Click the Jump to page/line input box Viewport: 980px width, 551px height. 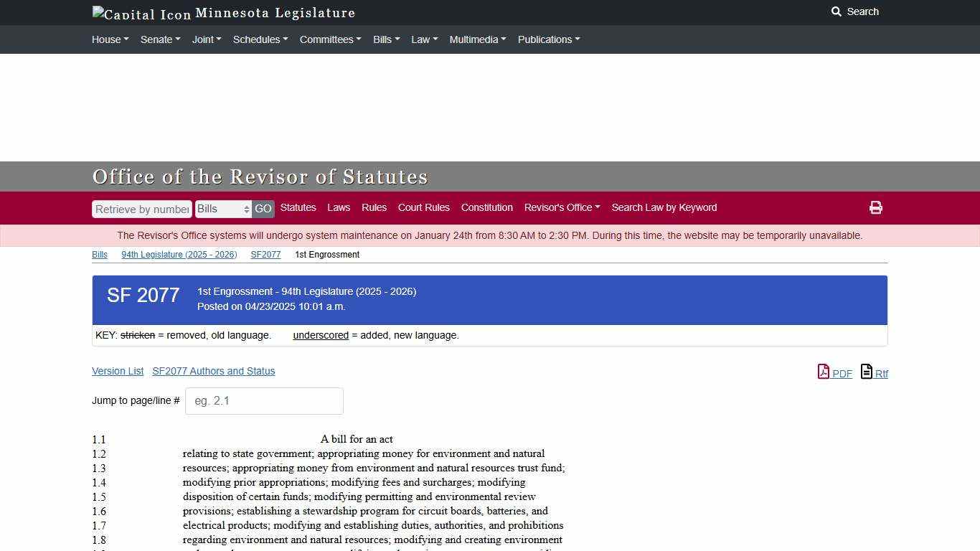tap(263, 400)
